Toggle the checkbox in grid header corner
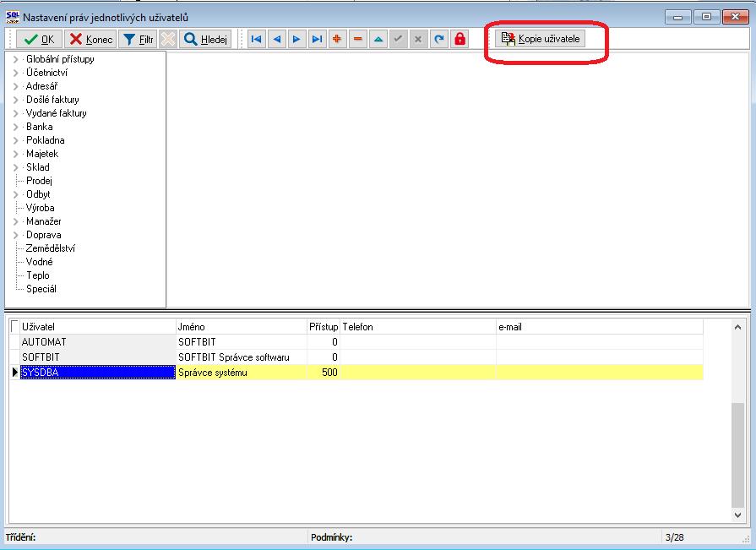 pyautogui.click(x=15, y=326)
